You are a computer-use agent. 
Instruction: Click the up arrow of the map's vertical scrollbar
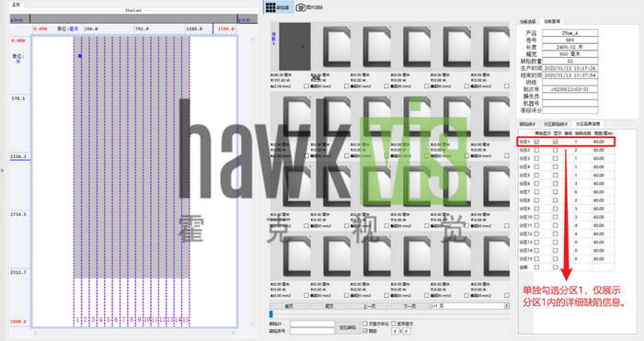pyautogui.click(x=252, y=40)
